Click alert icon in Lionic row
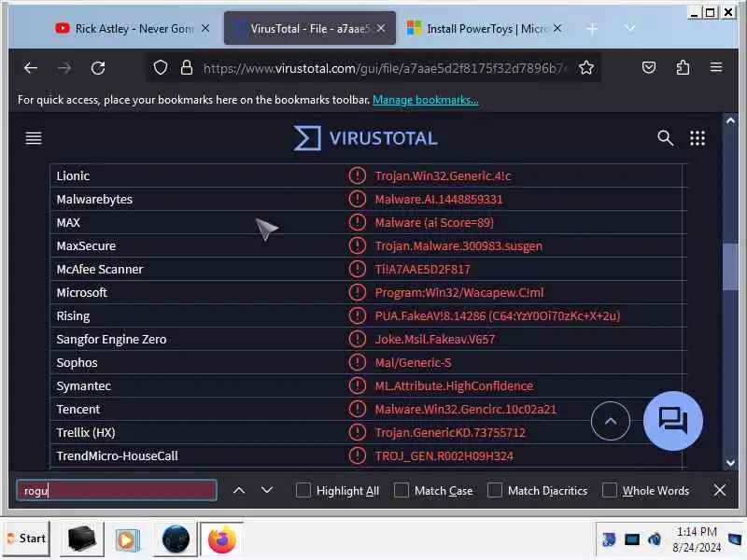 (x=357, y=175)
